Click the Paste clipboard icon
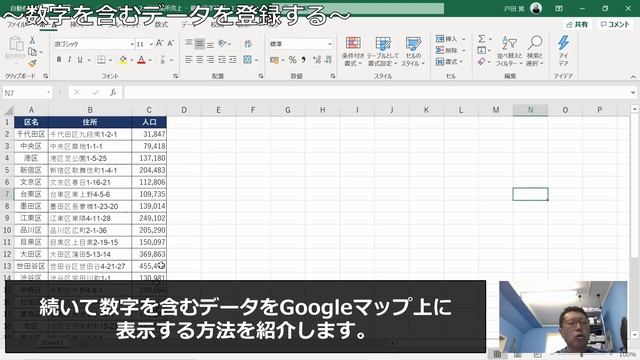 coord(16,44)
